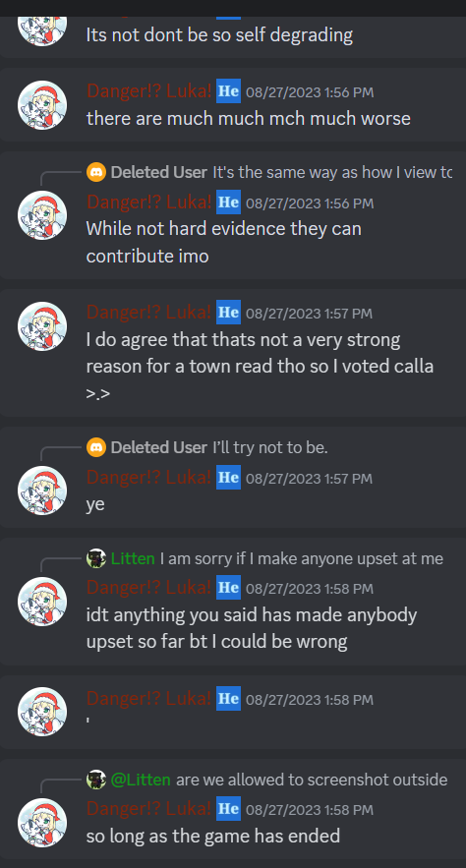The width and height of the screenshot is (466, 868).
Task: Click the timestamp 08/27/2023 1:57 PM above 'ye'
Action: [x=309, y=479]
